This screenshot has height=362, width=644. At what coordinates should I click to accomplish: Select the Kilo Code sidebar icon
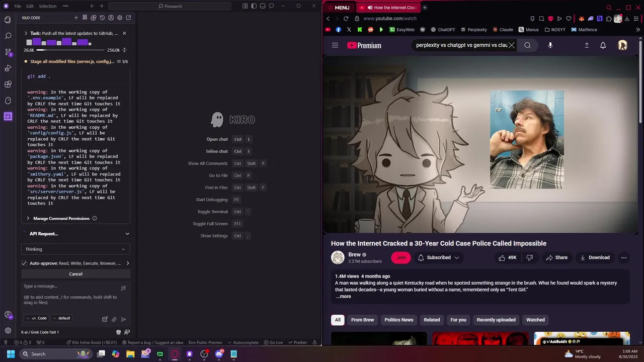point(8,116)
